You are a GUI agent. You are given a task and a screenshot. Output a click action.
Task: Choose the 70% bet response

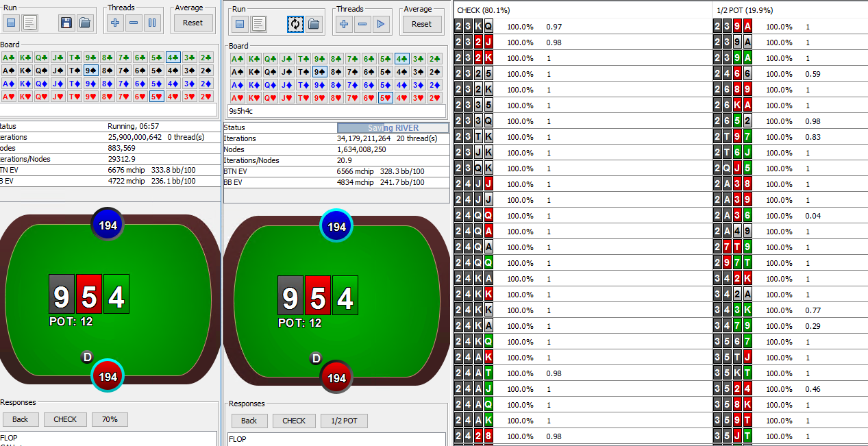coord(110,419)
